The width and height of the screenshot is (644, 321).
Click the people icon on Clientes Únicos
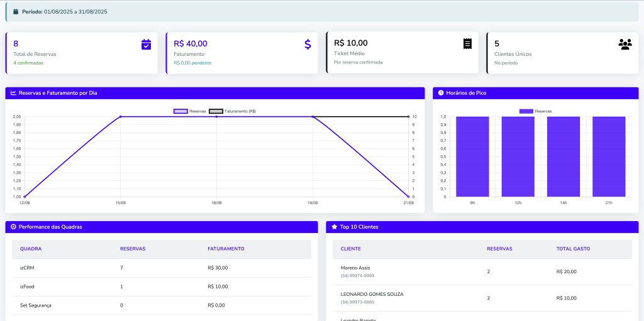(625, 44)
